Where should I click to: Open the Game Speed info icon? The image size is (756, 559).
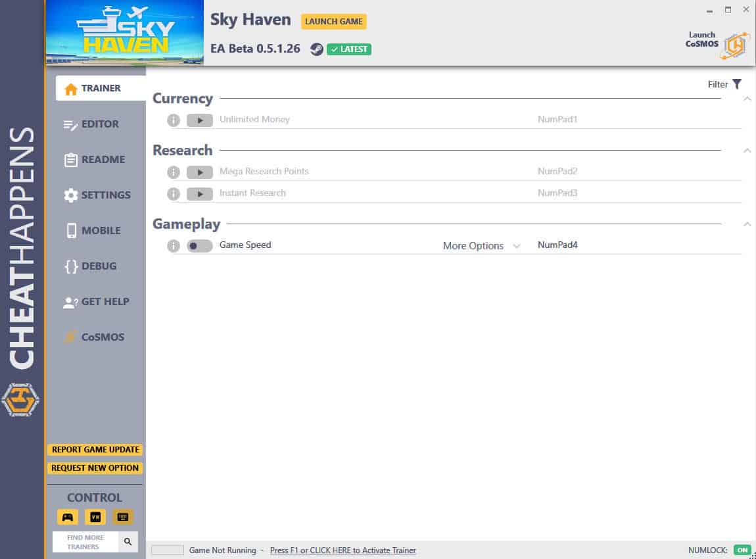point(174,246)
